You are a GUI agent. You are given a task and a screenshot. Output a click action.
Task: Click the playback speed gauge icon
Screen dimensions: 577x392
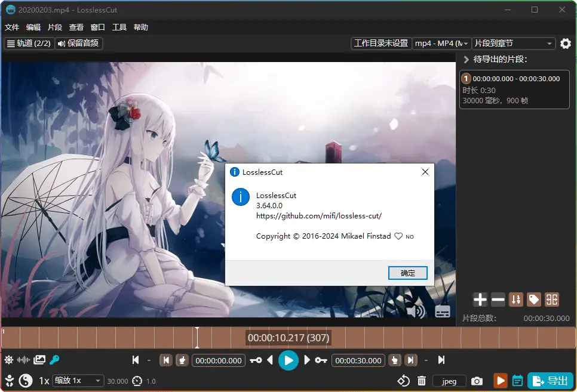pos(137,381)
